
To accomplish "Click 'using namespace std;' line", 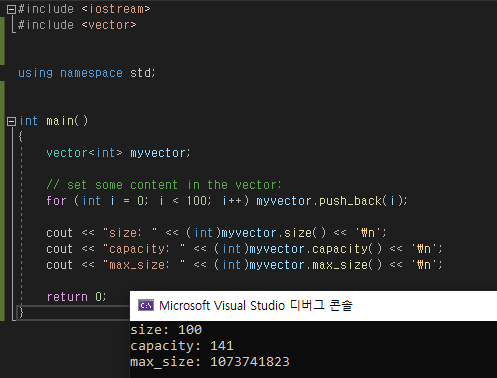I will coord(87,73).
